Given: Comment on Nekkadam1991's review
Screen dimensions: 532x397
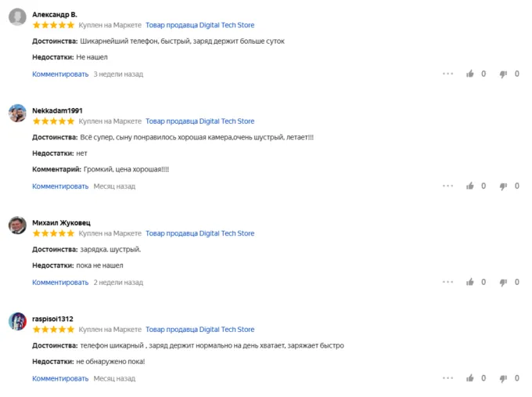Looking at the screenshot, I should pos(60,186).
